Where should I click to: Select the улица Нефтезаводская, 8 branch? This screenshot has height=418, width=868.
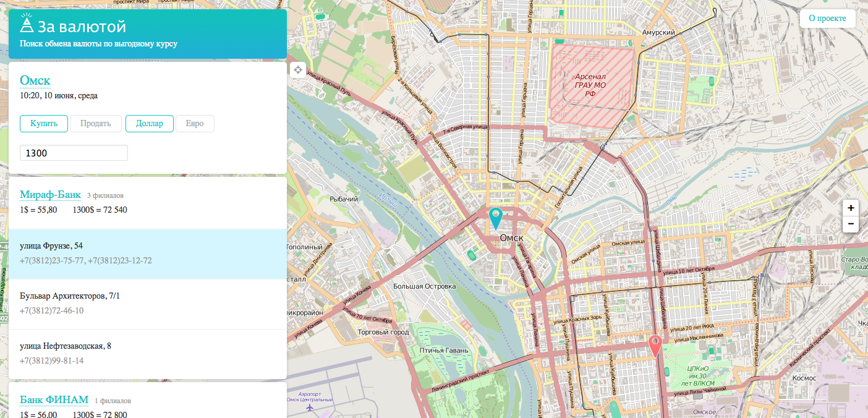tap(148, 354)
